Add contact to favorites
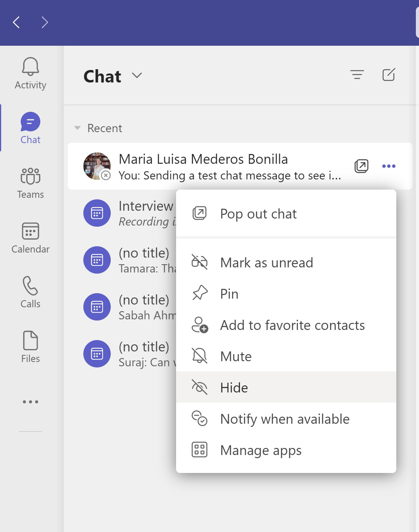Screen dimensions: 419x532 click(x=292, y=325)
